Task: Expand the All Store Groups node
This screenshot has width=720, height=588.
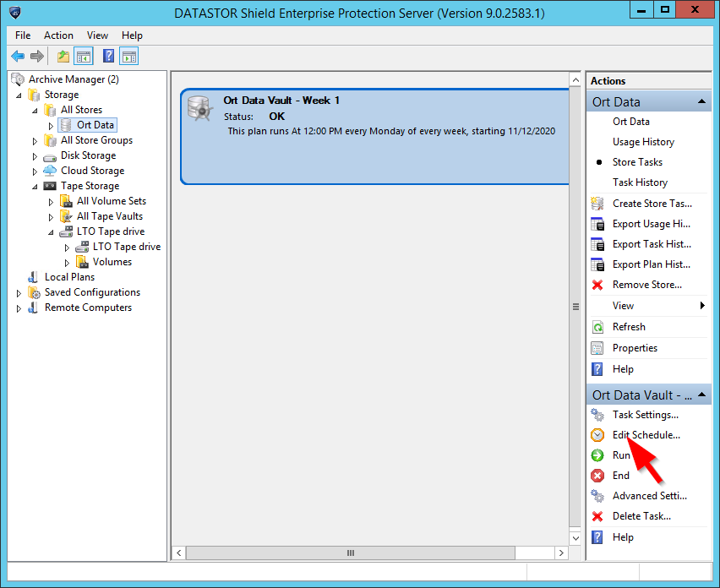Action: (35, 141)
